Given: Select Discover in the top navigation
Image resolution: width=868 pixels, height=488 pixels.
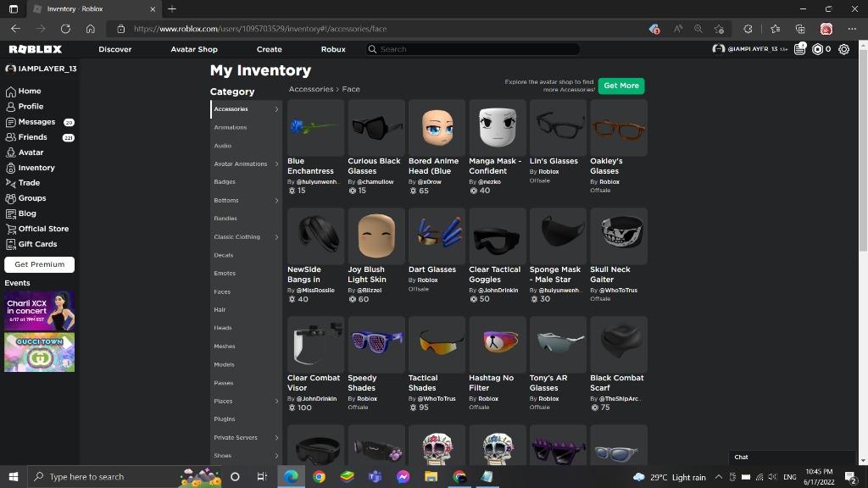Looking at the screenshot, I should click(114, 49).
